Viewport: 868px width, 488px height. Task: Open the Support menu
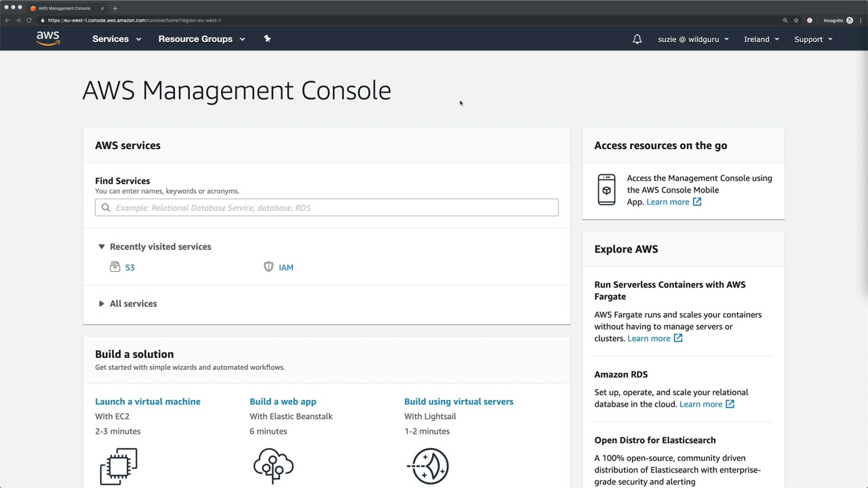click(812, 39)
